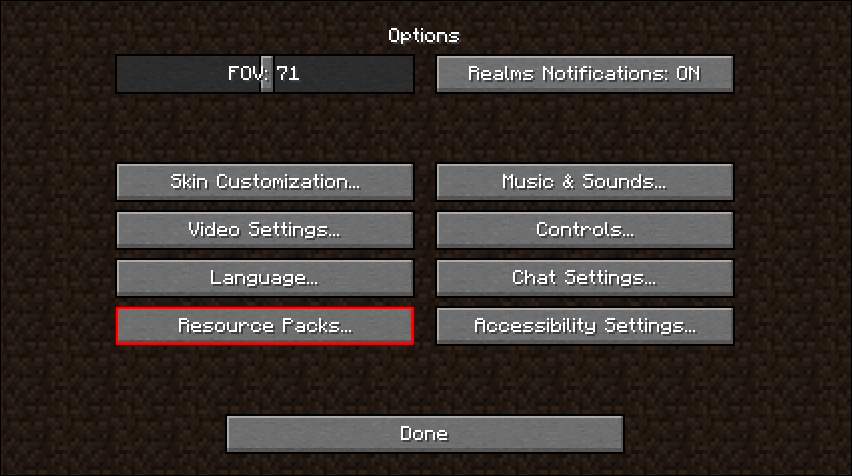Open Chat Settings
The image size is (852, 476).
[x=585, y=278]
